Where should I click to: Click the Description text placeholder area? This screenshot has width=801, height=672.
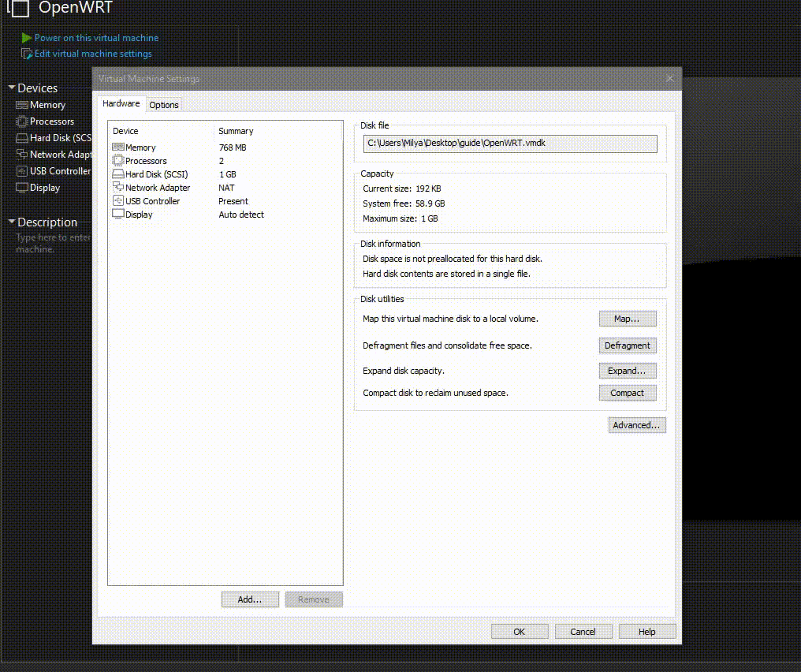coord(53,243)
